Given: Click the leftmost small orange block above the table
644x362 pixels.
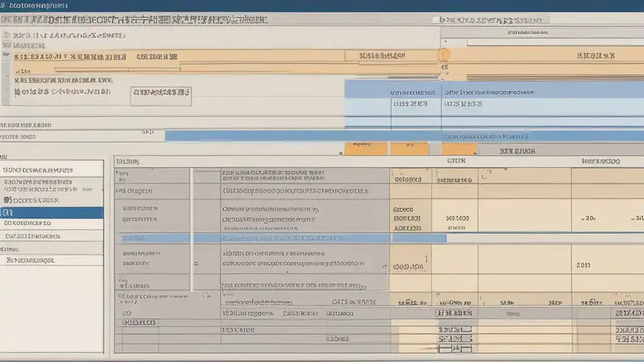Looking at the screenshot, I should pyautogui.click(x=360, y=149).
